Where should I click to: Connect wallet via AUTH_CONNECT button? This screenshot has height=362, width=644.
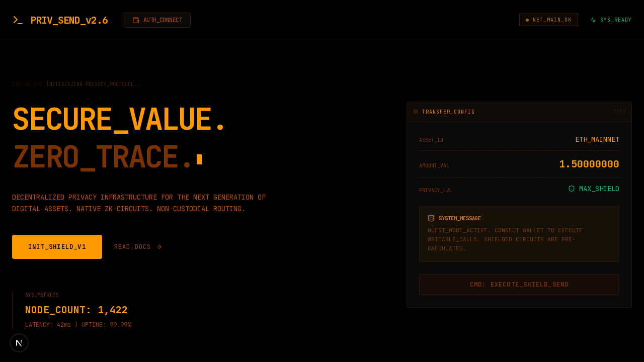[x=157, y=20]
